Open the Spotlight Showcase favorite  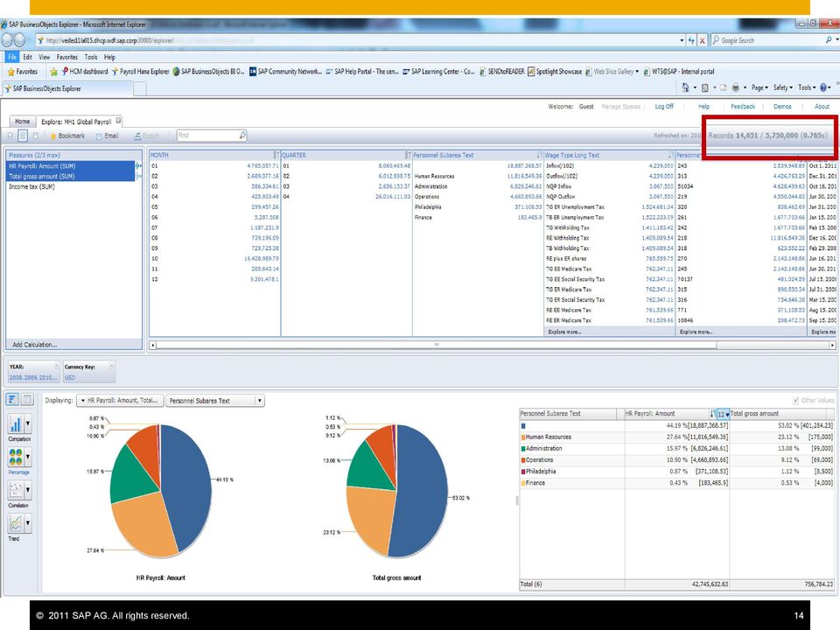(x=555, y=71)
